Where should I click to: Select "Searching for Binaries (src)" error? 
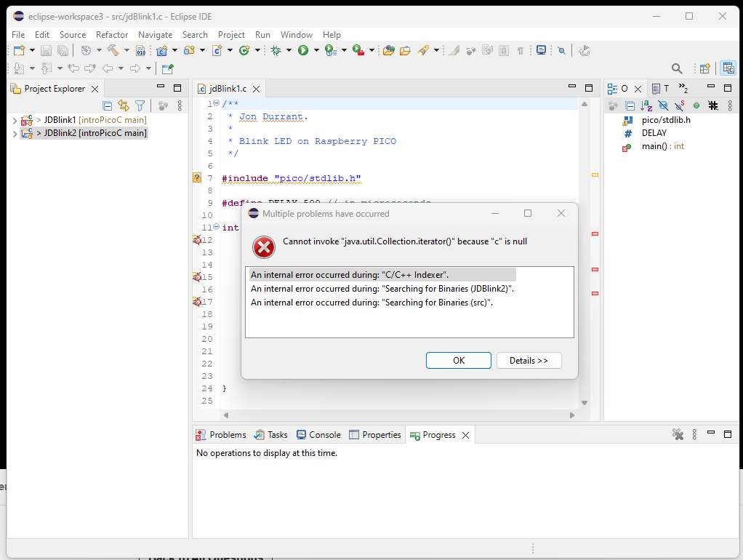tap(372, 302)
